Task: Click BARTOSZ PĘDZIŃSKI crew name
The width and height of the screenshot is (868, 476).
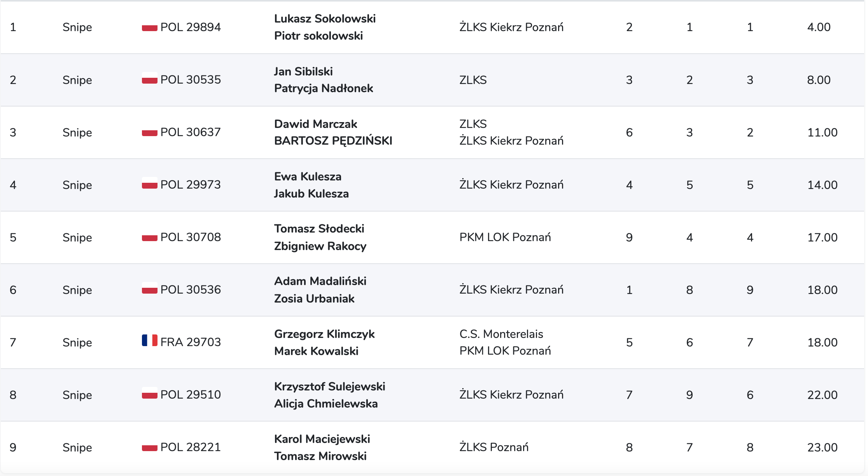Action: [x=333, y=140]
